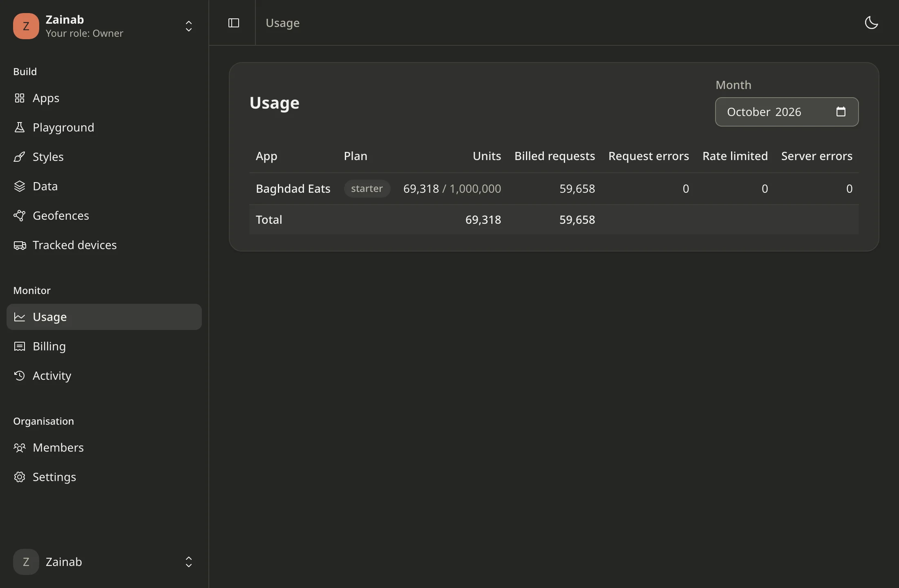Click the Settings gear icon
The height and width of the screenshot is (588, 899).
[x=19, y=477]
